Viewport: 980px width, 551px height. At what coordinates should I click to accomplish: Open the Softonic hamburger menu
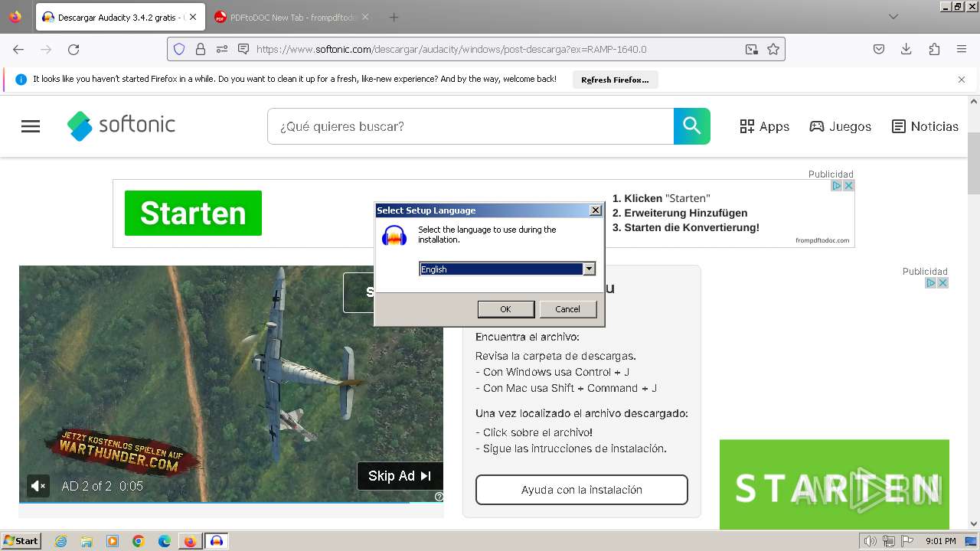(x=31, y=126)
